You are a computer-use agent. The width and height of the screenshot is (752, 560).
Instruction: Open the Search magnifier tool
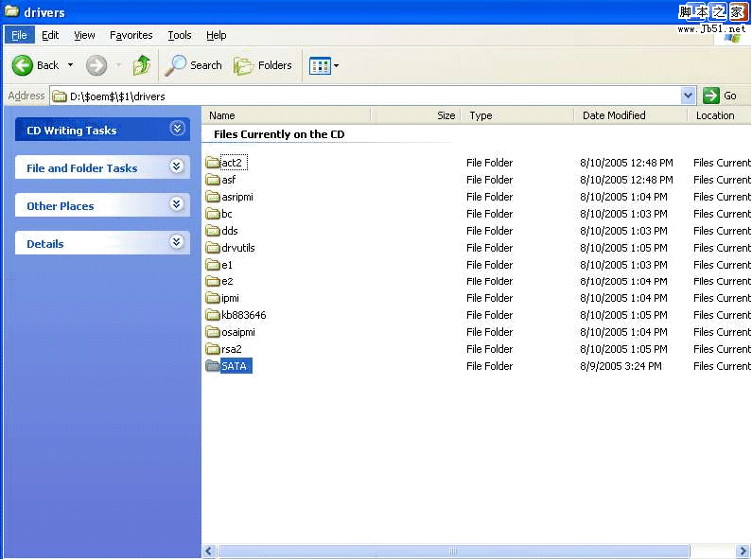pos(175,65)
